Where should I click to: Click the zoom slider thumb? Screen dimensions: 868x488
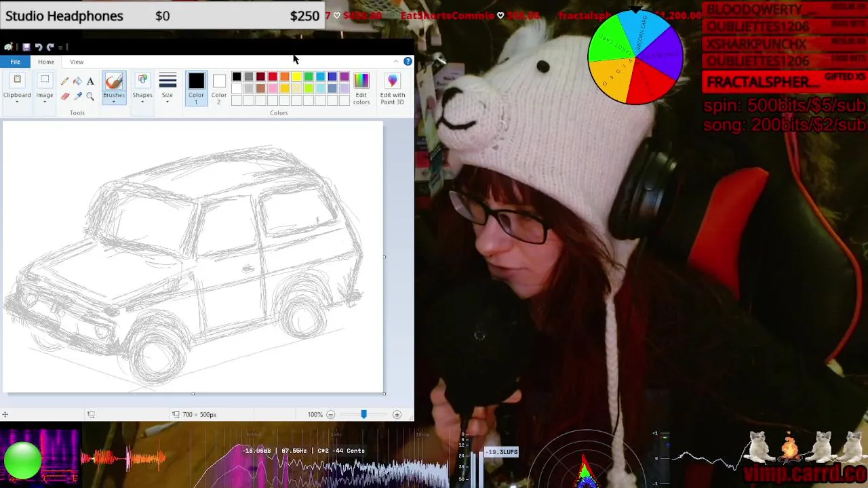(363, 414)
